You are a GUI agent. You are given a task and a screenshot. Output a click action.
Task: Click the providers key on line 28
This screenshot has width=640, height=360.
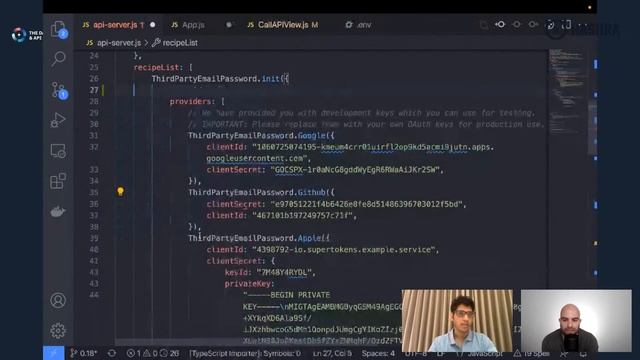pos(190,101)
